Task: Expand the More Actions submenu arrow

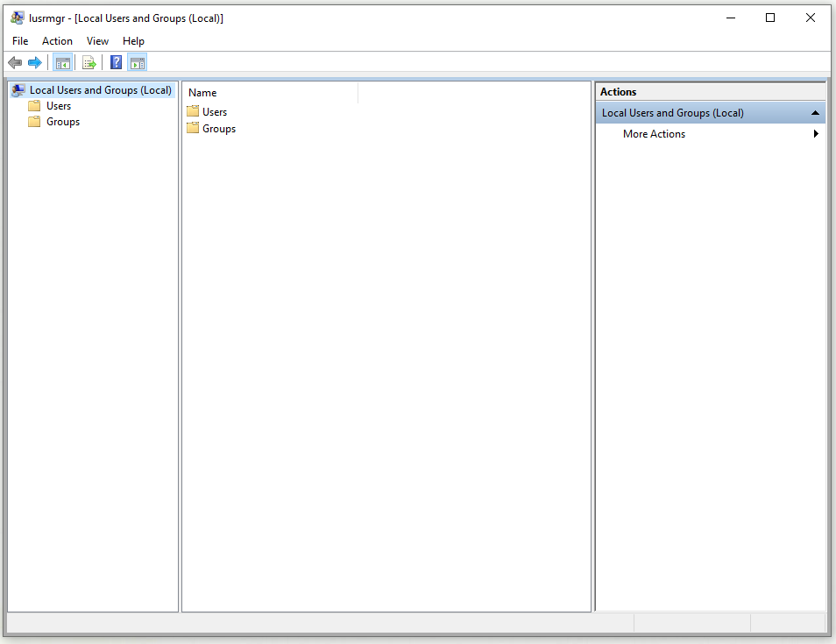Action: 816,134
